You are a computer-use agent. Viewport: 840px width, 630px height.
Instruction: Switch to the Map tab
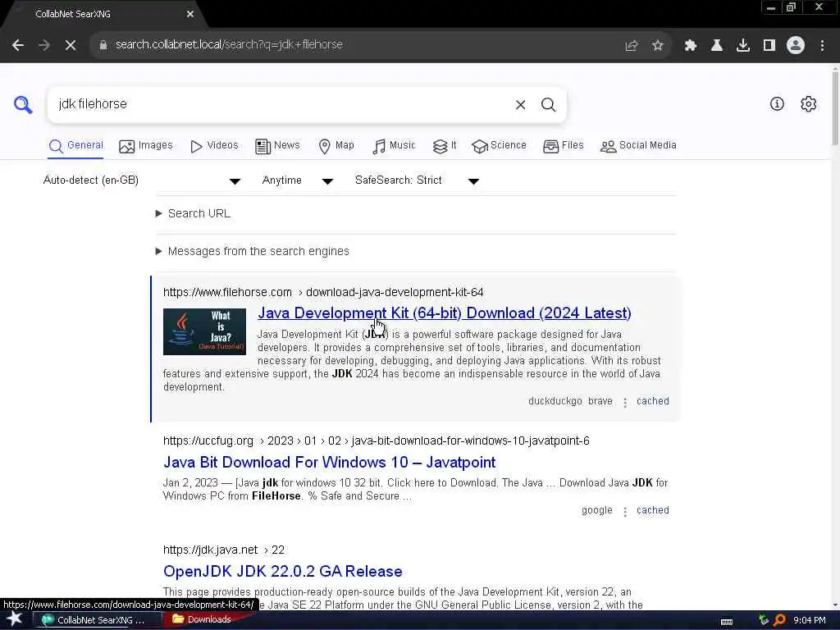pos(336,146)
